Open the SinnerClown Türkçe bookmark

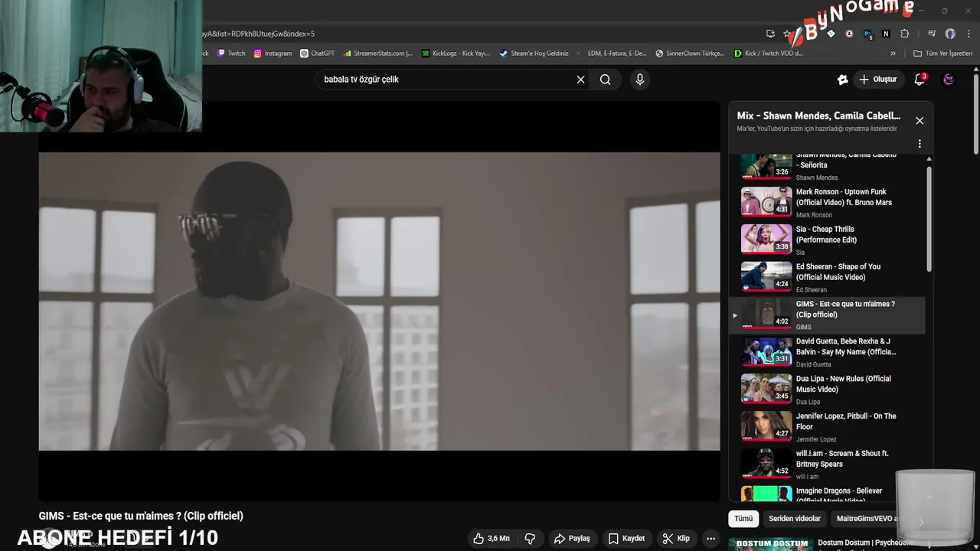pos(690,54)
